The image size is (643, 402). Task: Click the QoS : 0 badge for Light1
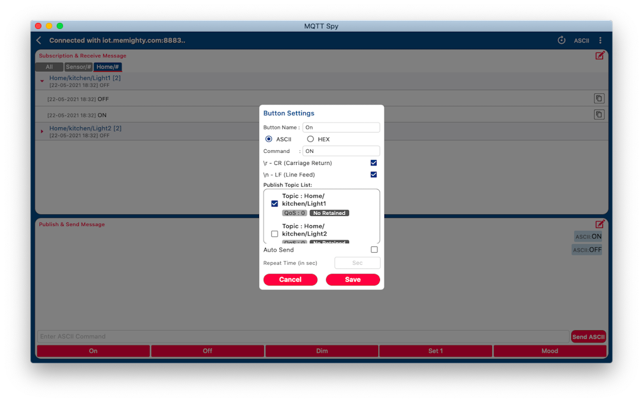[294, 213]
